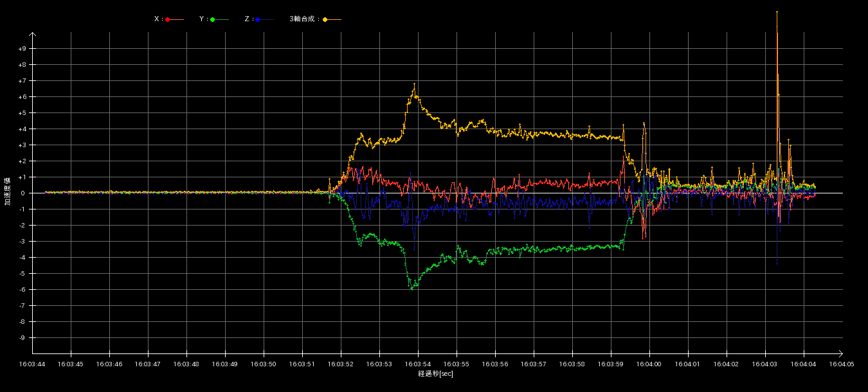Click the 16:04:03 time axis label
Viewport: 868px width, 392px height.
coord(765,364)
